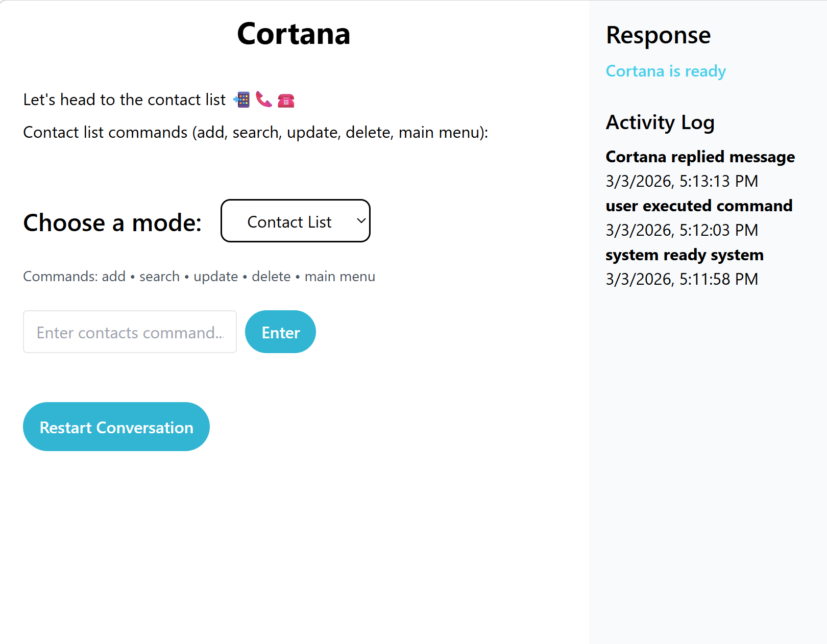The height and width of the screenshot is (644, 827).
Task: Select the 'system ready system' log entry
Action: (685, 255)
